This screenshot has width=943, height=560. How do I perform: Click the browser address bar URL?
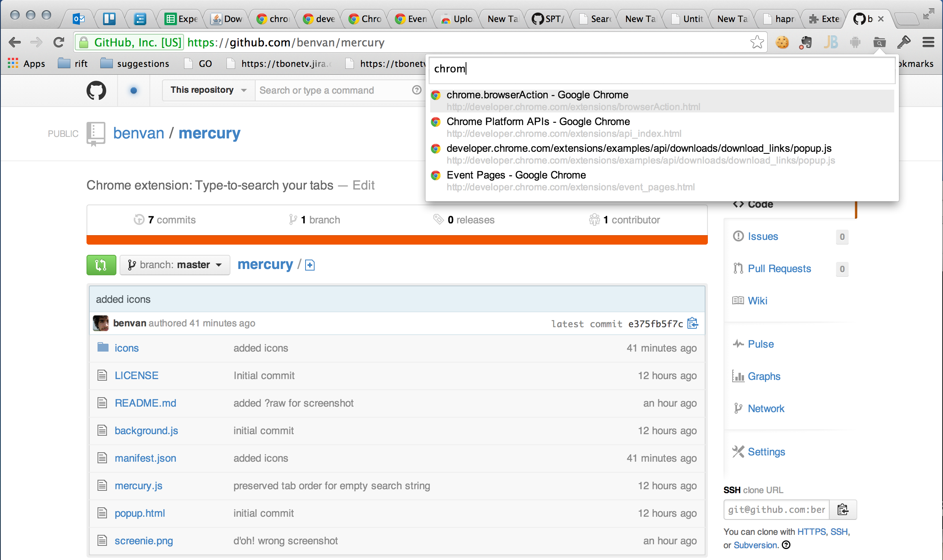[x=285, y=42]
